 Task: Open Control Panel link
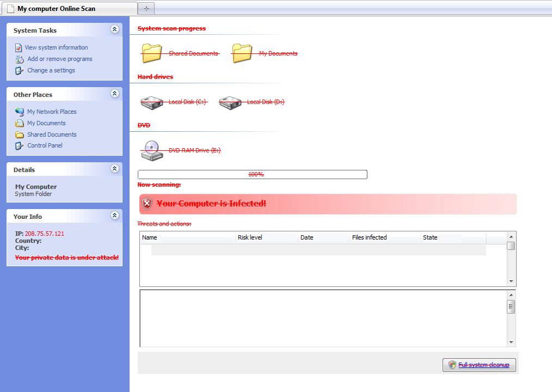45,145
